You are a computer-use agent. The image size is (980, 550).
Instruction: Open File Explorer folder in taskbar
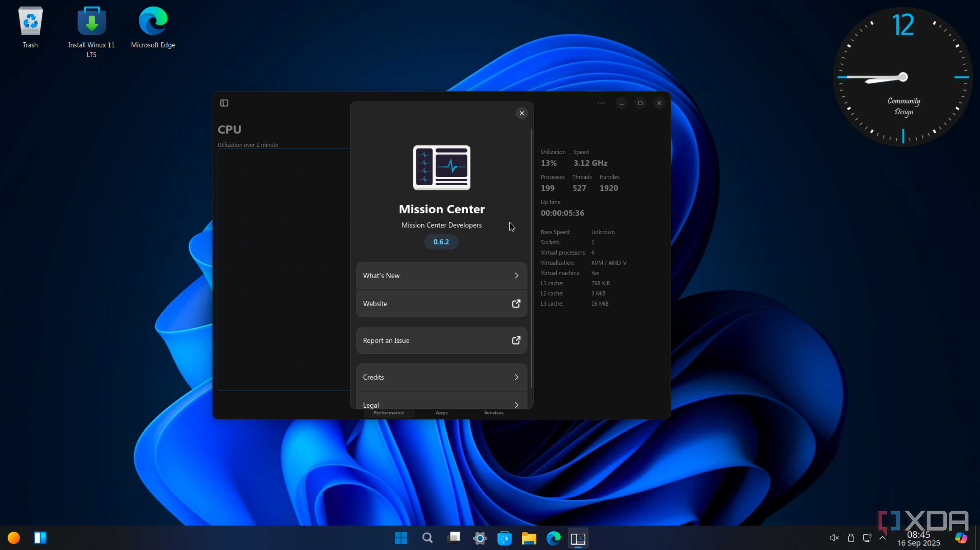pos(529,538)
